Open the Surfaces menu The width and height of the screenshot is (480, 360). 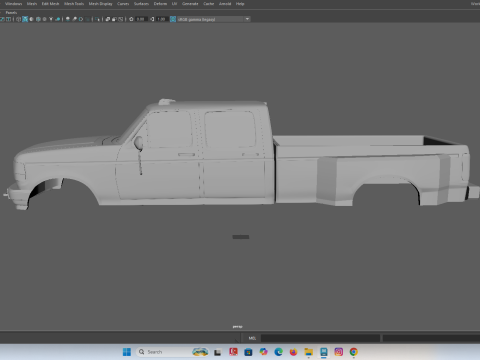(x=141, y=4)
